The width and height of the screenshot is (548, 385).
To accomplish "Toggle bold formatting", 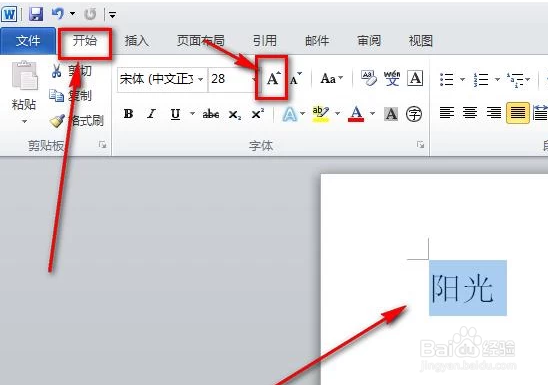I will 128,114.
